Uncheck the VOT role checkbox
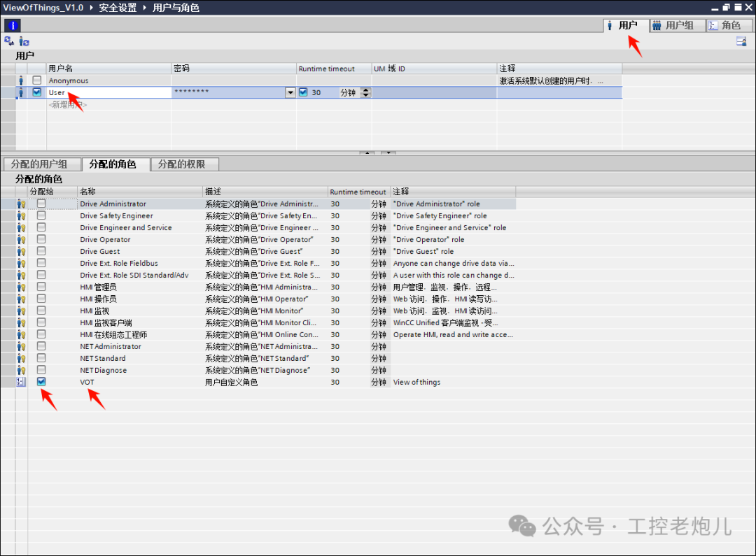 (41, 382)
